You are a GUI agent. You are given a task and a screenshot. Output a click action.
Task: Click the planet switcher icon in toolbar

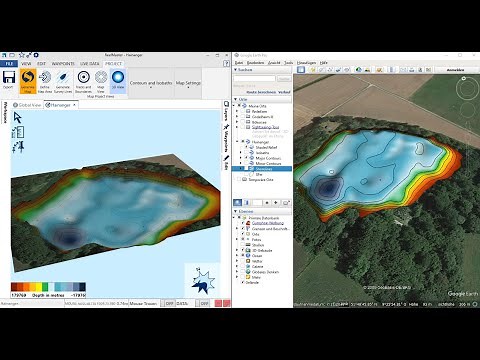click(x=379, y=70)
